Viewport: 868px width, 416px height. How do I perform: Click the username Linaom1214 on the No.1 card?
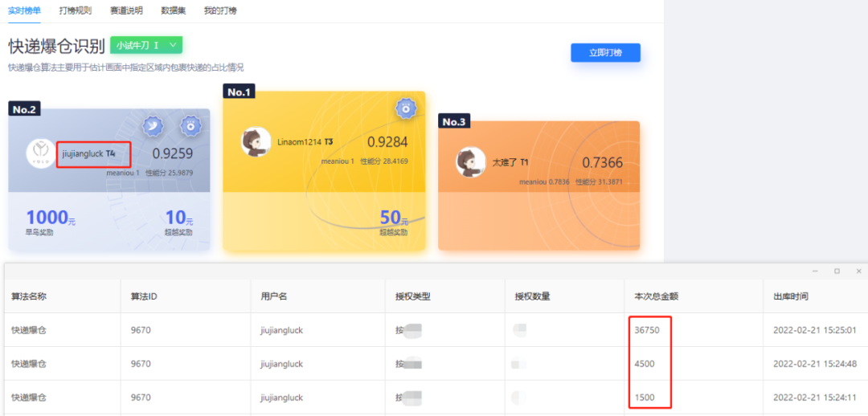click(299, 142)
